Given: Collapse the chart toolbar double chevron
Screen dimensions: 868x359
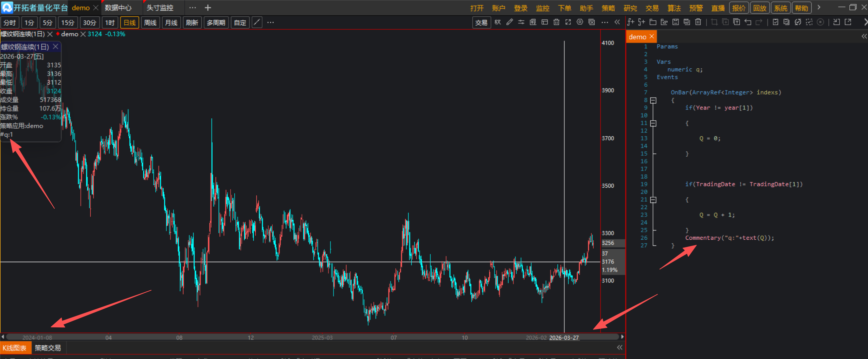Looking at the screenshot, I should [617, 22].
